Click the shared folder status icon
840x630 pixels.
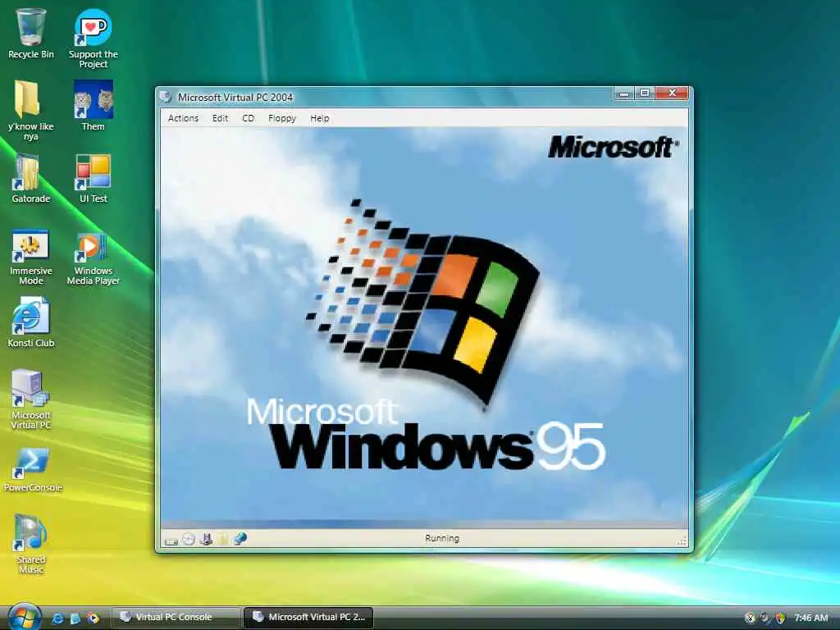[x=223, y=539]
